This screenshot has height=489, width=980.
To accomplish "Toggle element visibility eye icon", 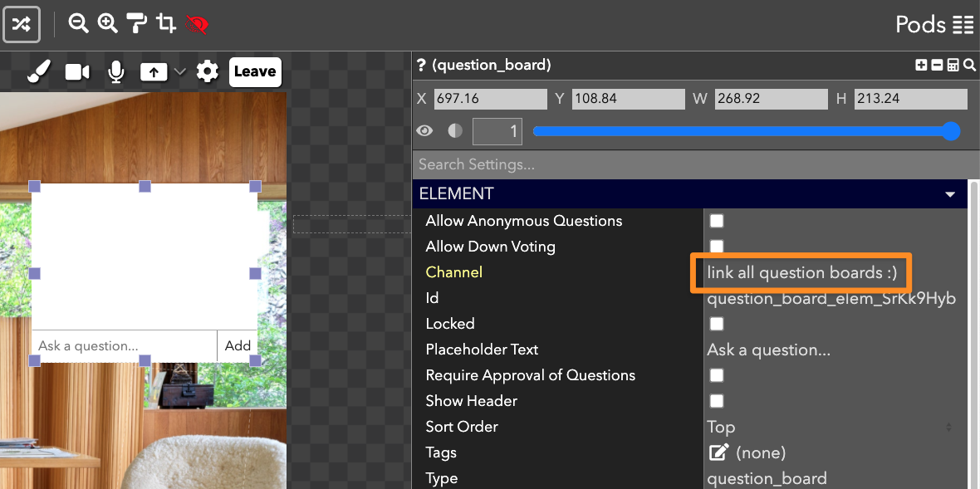I will (x=425, y=131).
